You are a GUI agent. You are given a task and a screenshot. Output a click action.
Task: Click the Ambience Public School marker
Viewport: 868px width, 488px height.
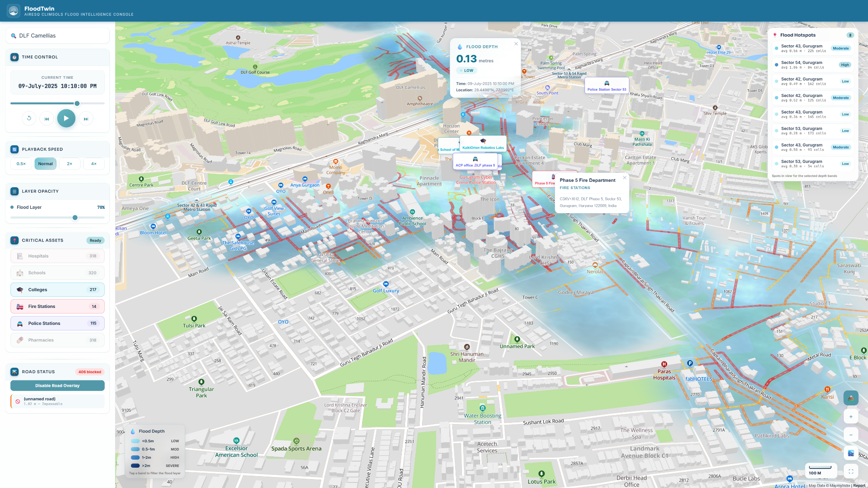click(412, 212)
